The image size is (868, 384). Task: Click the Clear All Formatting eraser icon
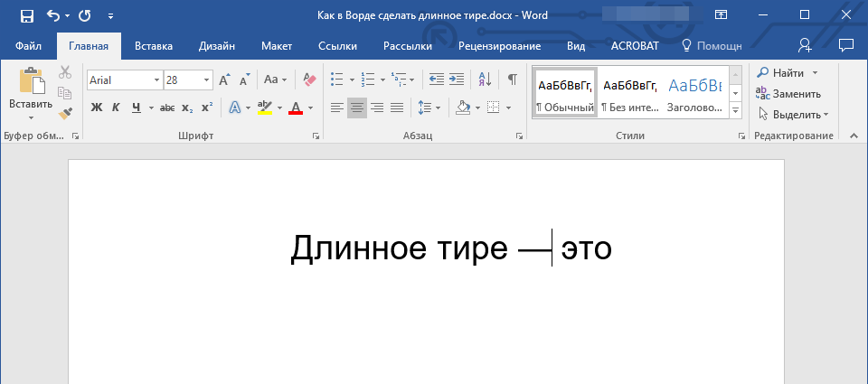(310, 80)
